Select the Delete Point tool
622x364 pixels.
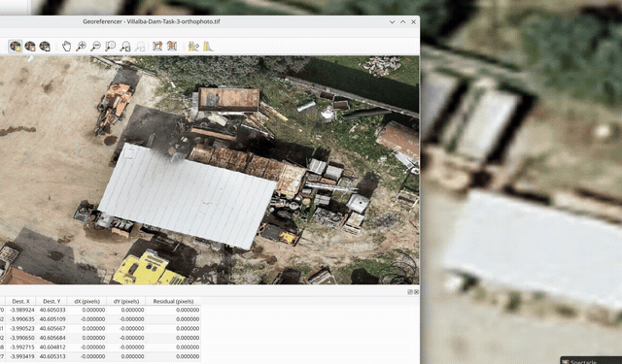[x=30, y=47]
